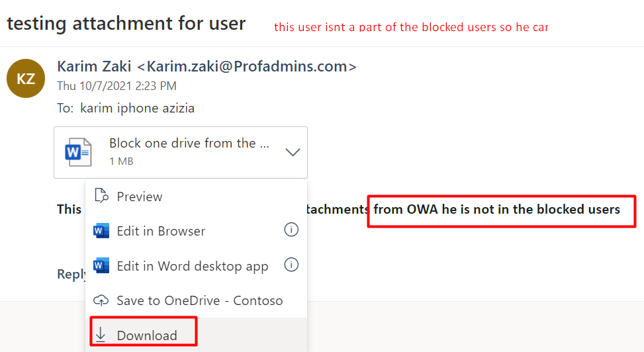This screenshot has height=352, width=644.
Task: Choose Edit in Browser option
Action: pos(196,231)
